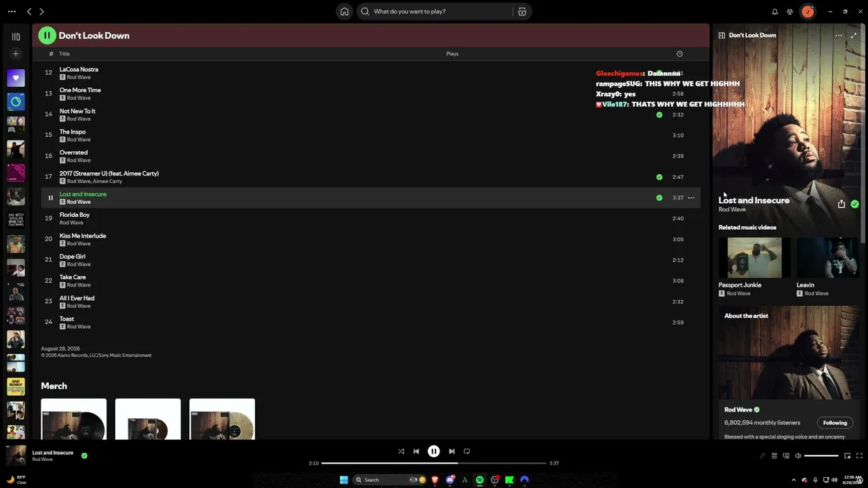Select the Florida Boy track
Viewport: 868px width, 488px height.
pyautogui.click(x=75, y=215)
